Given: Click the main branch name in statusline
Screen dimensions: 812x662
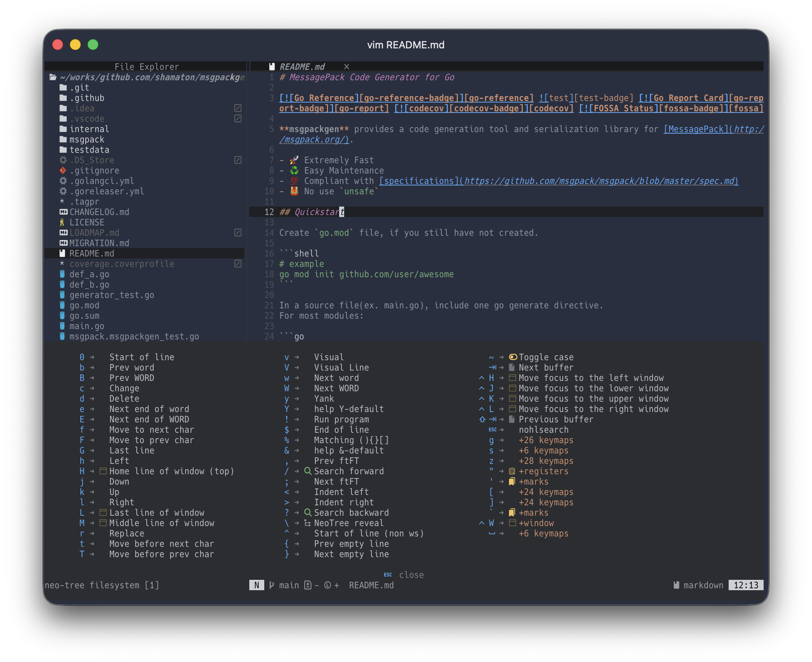Looking at the screenshot, I should [x=289, y=585].
